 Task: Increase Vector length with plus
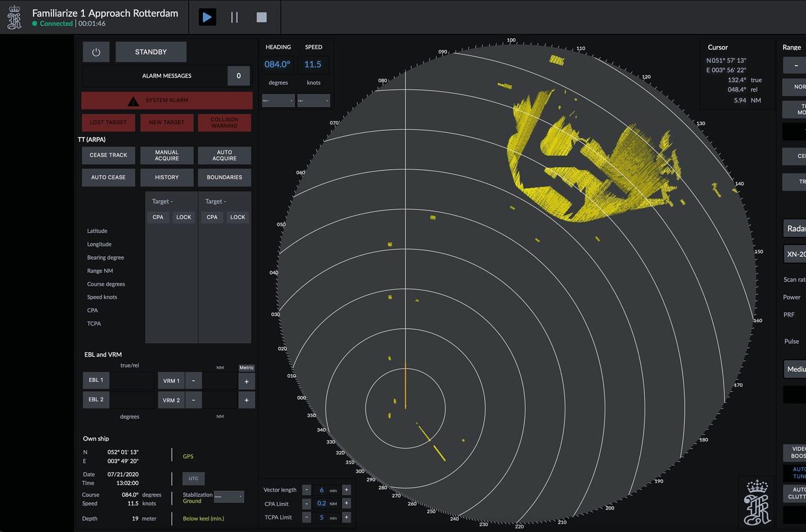coord(347,490)
